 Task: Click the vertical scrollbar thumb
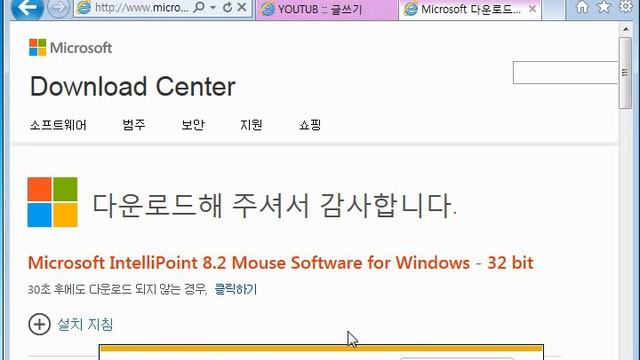[x=625, y=73]
